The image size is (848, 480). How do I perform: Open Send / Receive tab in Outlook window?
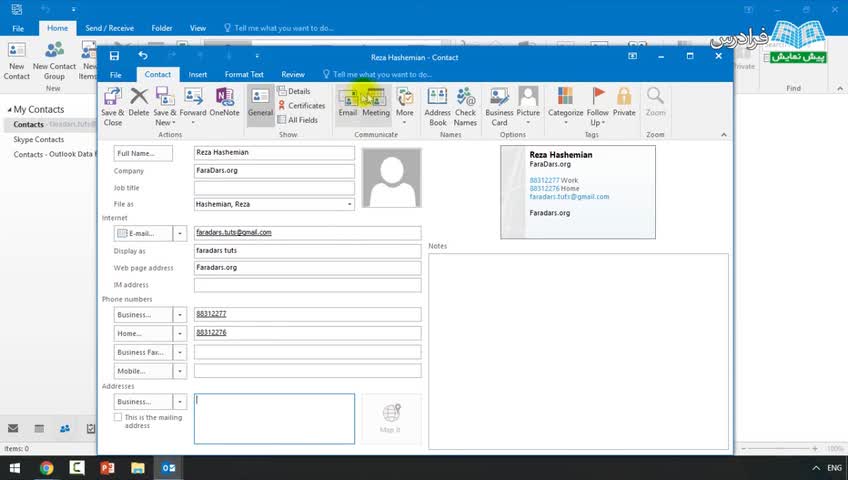109,28
